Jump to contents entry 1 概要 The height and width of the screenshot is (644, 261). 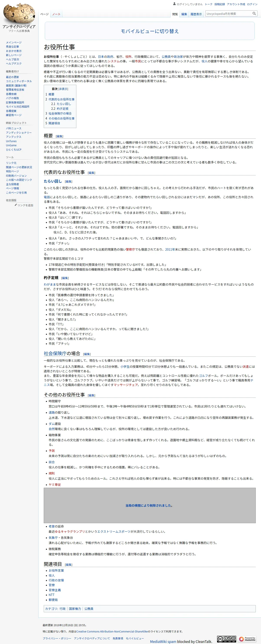tap(50, 95)
